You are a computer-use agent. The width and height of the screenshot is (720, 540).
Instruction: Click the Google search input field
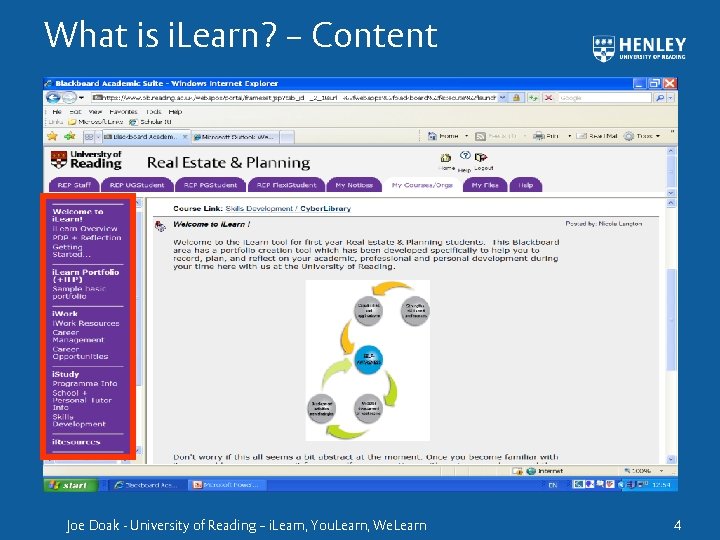click(x=605, y=98)
